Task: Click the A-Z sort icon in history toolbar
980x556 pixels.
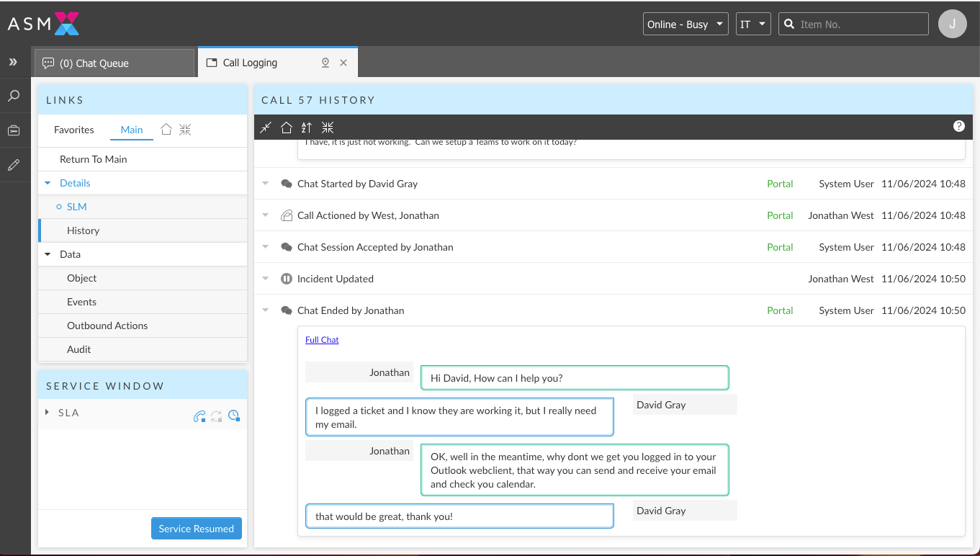Action: pos(307,127)
